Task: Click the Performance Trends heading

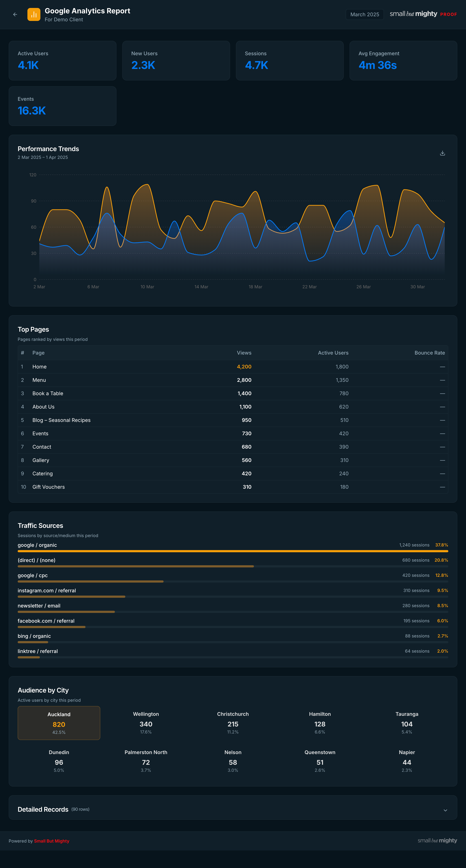Action: point(48,149)
